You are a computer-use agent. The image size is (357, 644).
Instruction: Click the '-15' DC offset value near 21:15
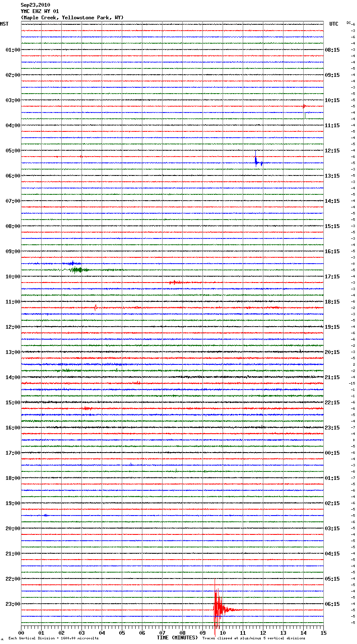click(x=352, y=383)
